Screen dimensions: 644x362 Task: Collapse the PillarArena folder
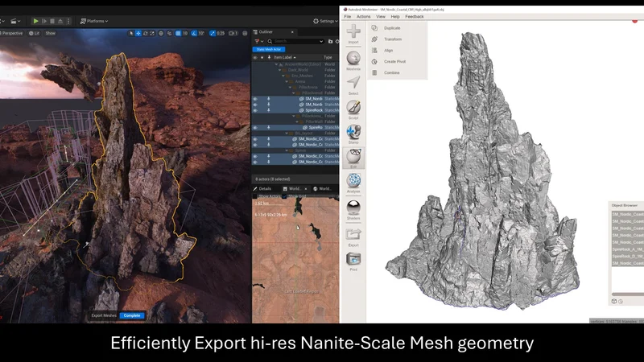[x=290, y=88]
